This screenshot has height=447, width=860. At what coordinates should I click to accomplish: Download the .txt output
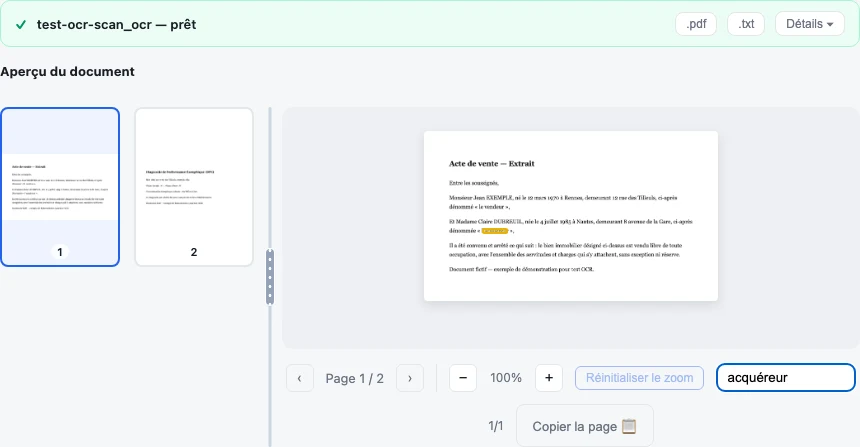[746, 24]
